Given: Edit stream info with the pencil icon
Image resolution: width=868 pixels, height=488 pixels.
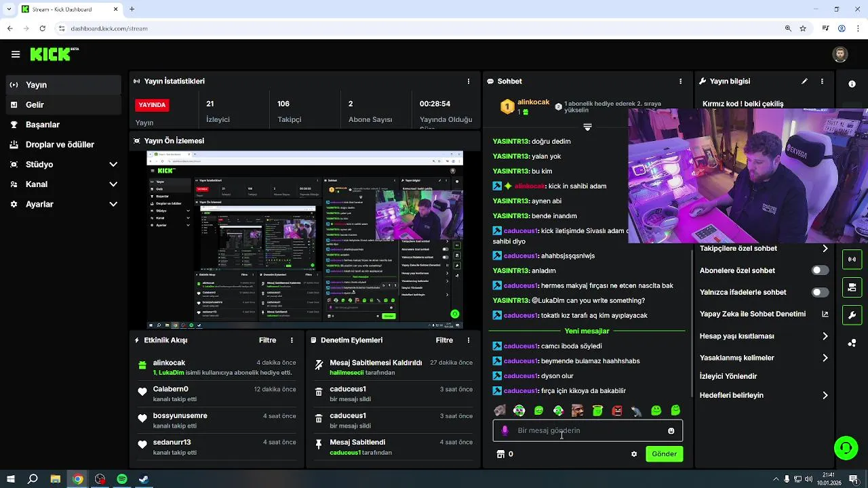Looking at the screenshot, I should [x=804, y=81].
